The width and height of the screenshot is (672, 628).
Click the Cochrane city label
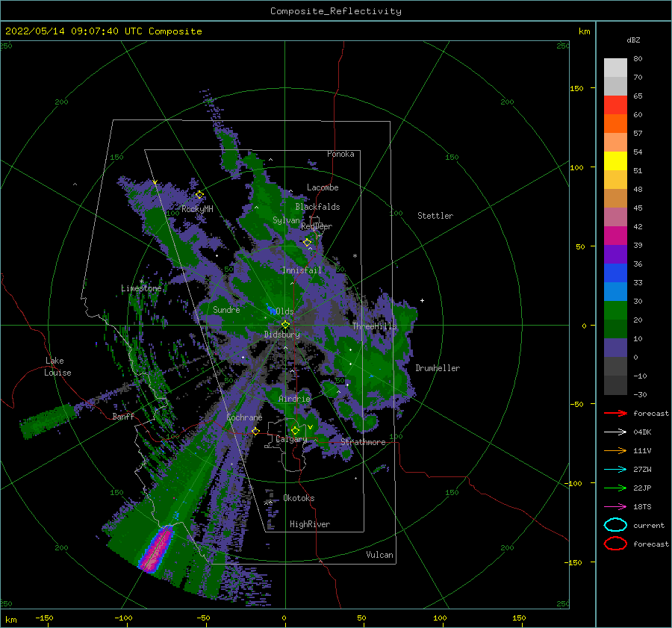pyautogui.click(x=244, y=417)
